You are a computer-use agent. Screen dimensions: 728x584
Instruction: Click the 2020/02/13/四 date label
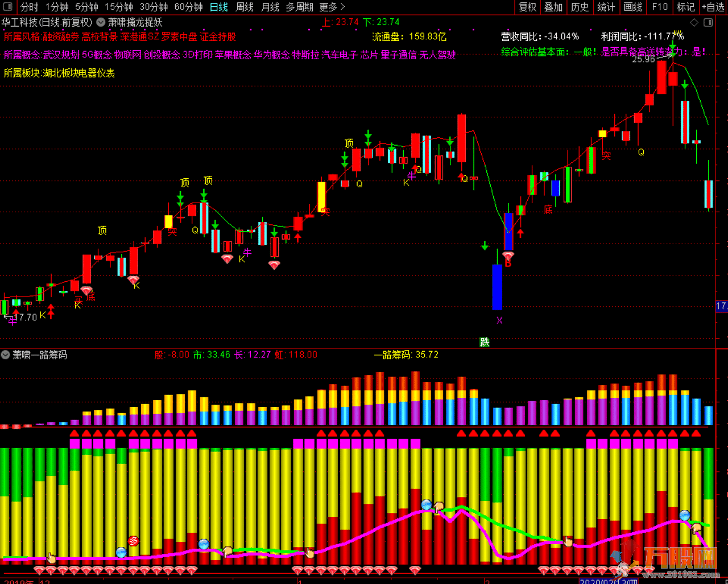click(x=609, y=581)
